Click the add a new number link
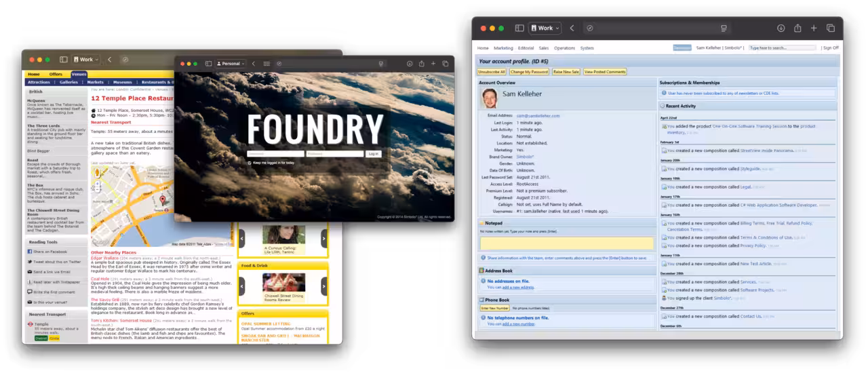 point(519,324)
